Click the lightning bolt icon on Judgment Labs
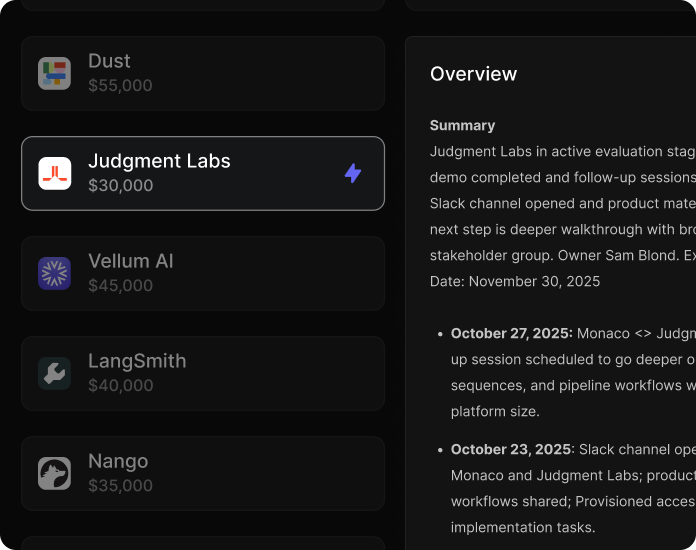This screenshot has height=550, width=696. [353, 173]
